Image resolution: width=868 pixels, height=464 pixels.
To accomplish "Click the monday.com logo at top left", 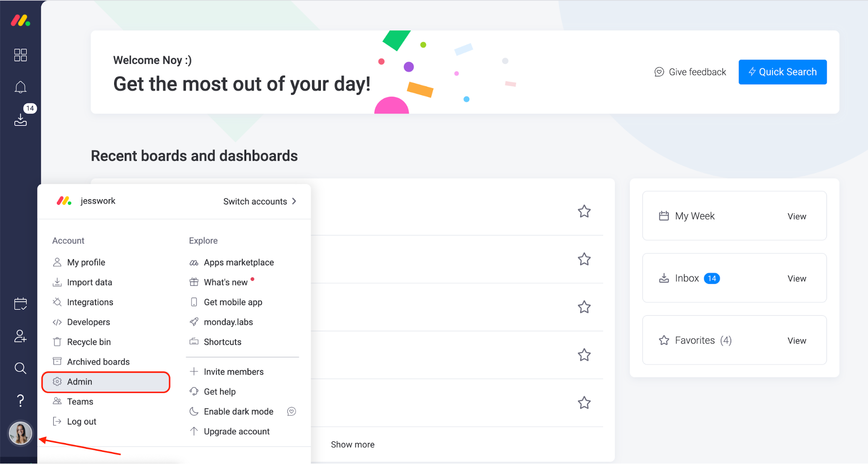I will [20, 20].
